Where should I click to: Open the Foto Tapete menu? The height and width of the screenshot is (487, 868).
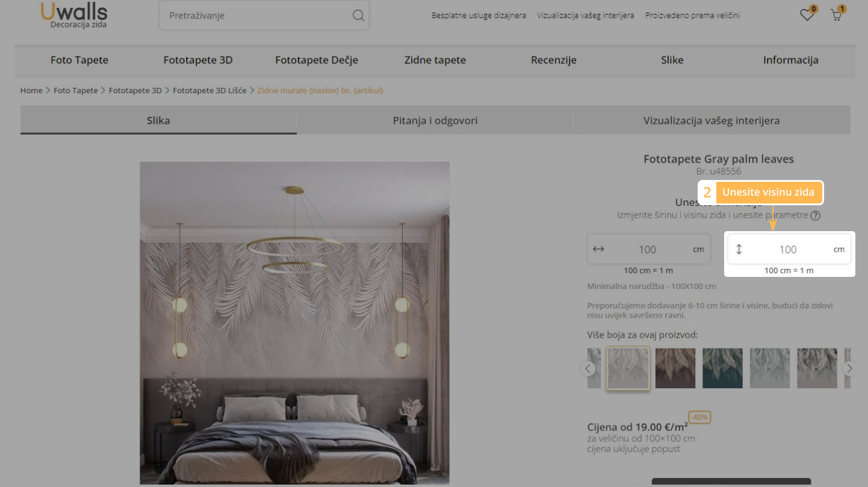(79, 60)
